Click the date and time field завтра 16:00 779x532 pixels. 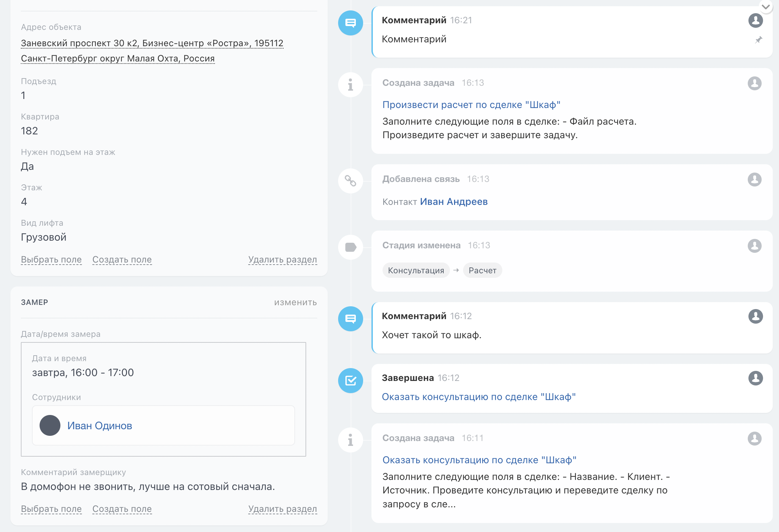(83, 373)
